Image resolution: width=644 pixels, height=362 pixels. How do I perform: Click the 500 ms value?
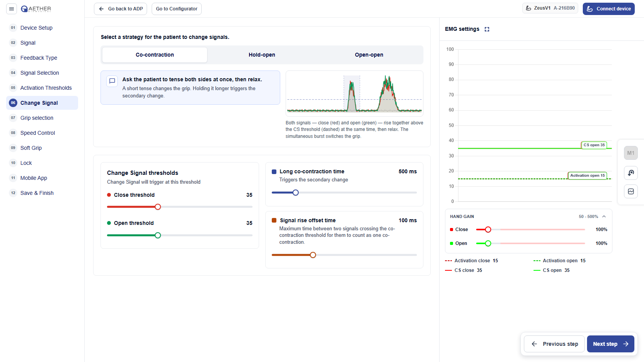[x=408, y=171]
